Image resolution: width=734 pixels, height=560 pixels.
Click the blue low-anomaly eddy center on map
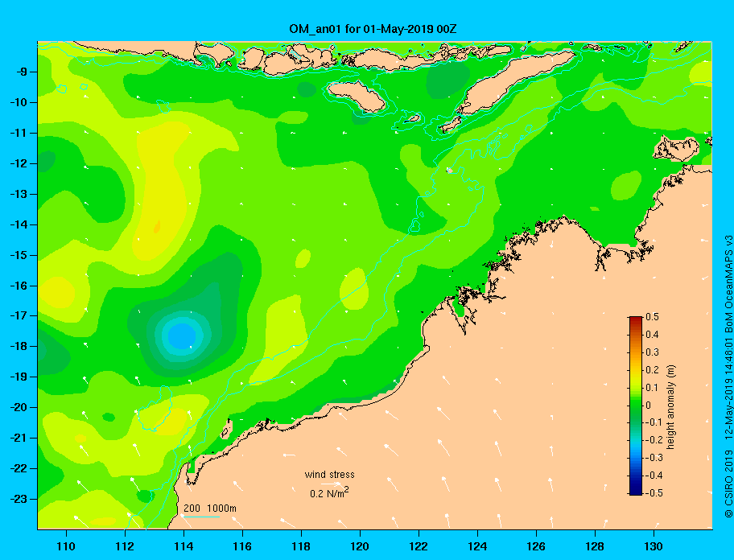tap(182, 336)
